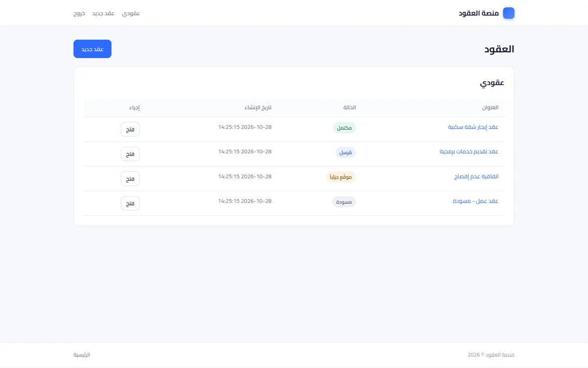Click the green مكتمل status badge
Image resolution: width=588 pixels, height=368 pixels.
coord(344,128)
